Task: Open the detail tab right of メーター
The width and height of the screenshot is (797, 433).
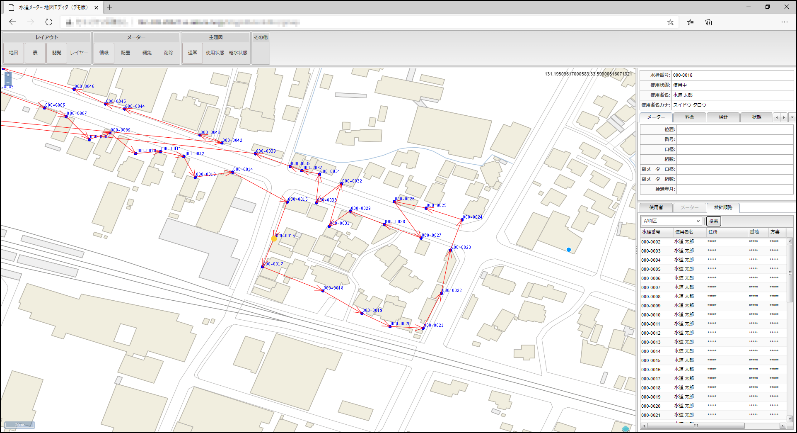Action: point(689,117)
